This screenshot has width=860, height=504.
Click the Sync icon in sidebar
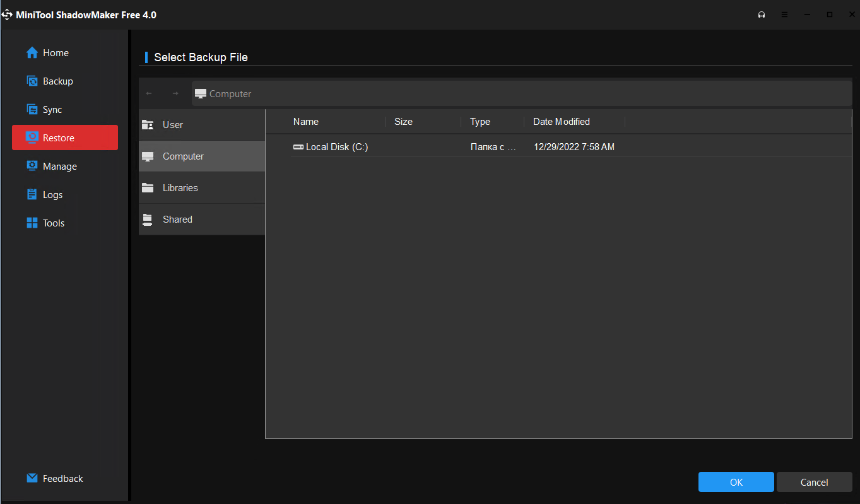pos(32,110)
